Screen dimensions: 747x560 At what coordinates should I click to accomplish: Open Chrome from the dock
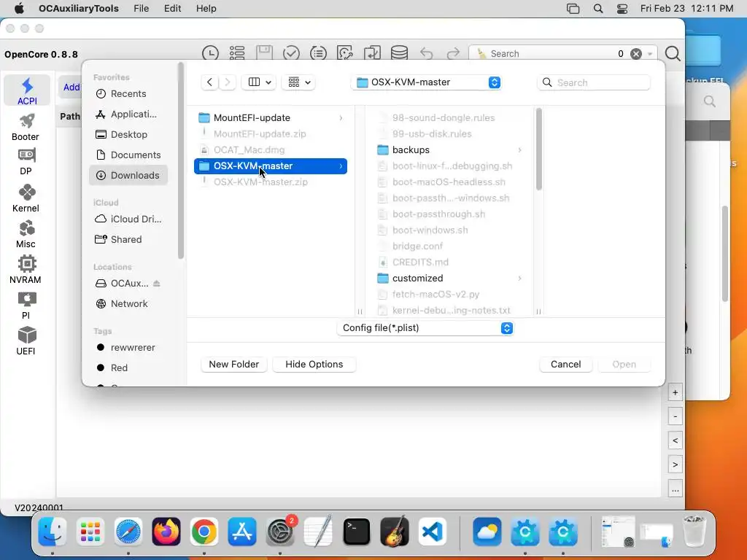click(204, 532)
